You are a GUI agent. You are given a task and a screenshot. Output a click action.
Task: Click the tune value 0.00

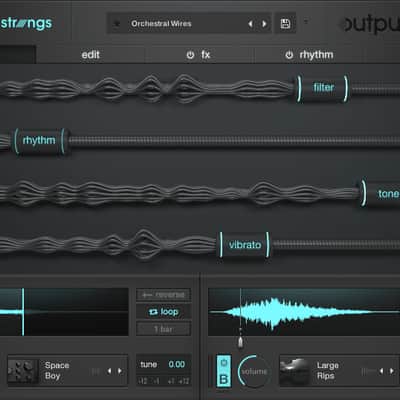(177, 364)
